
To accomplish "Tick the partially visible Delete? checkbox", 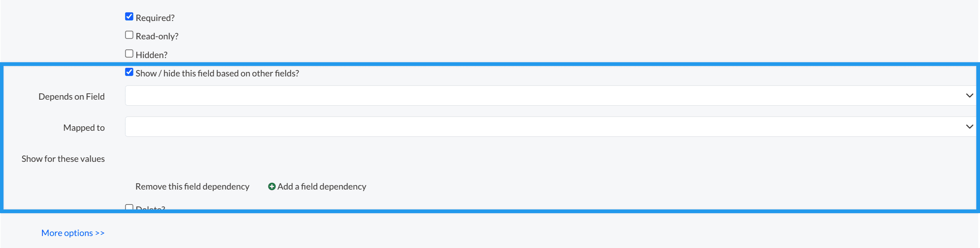I will [x=129, y=207].
